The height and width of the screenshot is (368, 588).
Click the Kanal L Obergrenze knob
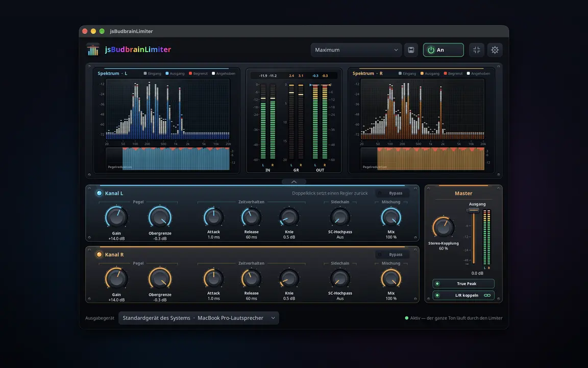(160, 217)
